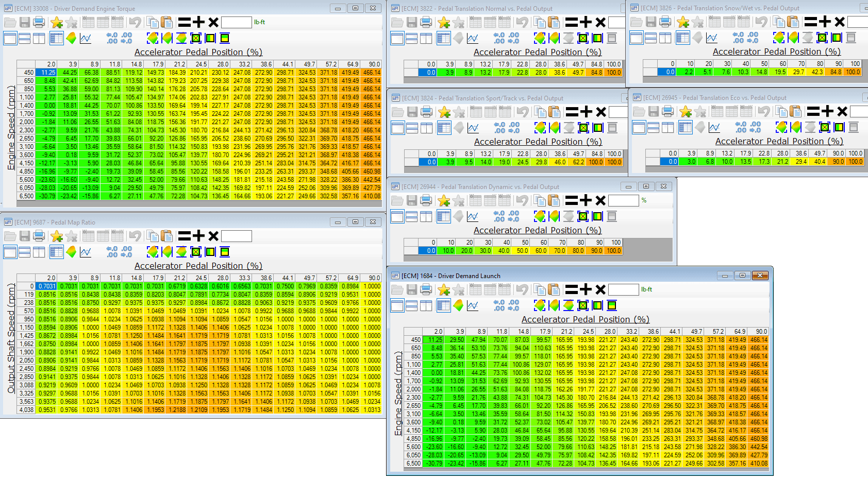Click Print icon in Driver Demand Engine Torque window

(39, 22)
